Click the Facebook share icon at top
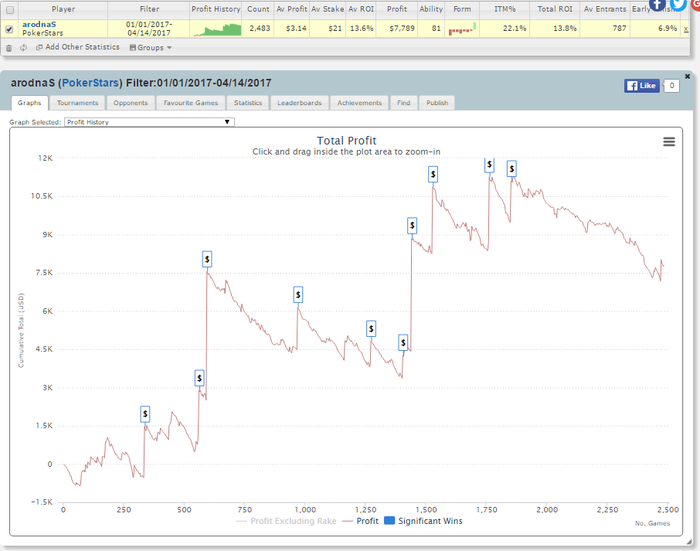This screenshot has height=551, width=700. tap(657, 4)
